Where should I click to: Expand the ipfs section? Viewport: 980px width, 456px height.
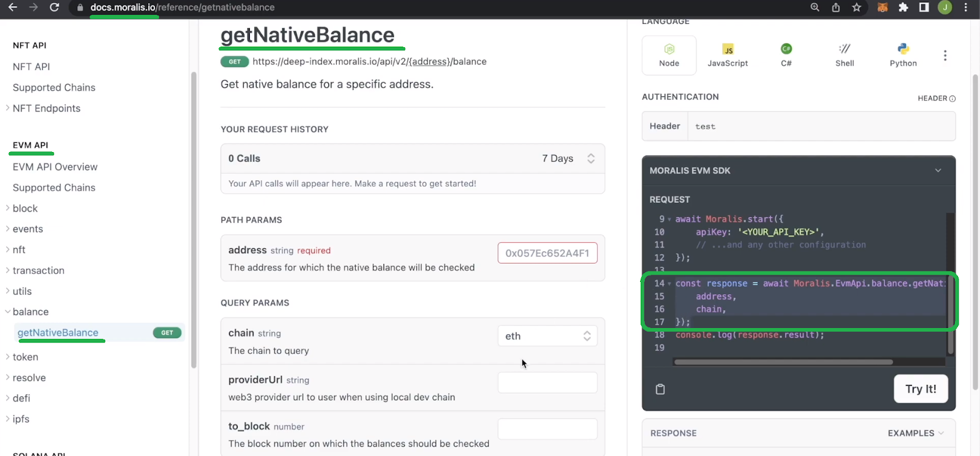[7, 419]
